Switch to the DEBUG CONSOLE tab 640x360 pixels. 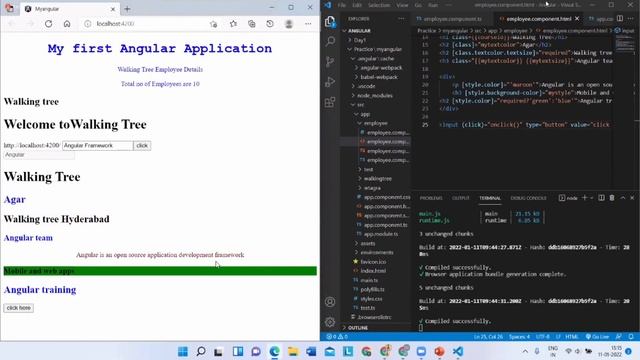pos(528,198)
